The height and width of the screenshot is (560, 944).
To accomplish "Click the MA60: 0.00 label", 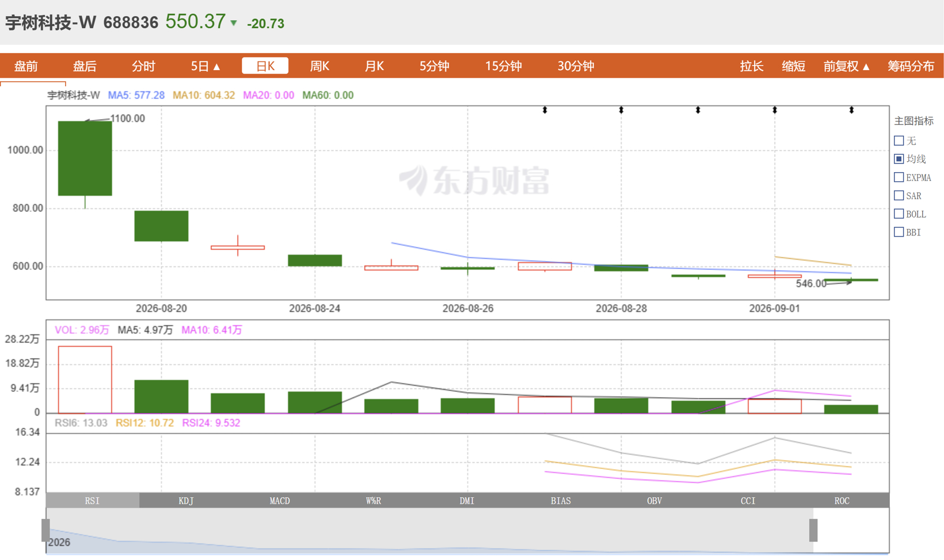I will click(328, 95).
